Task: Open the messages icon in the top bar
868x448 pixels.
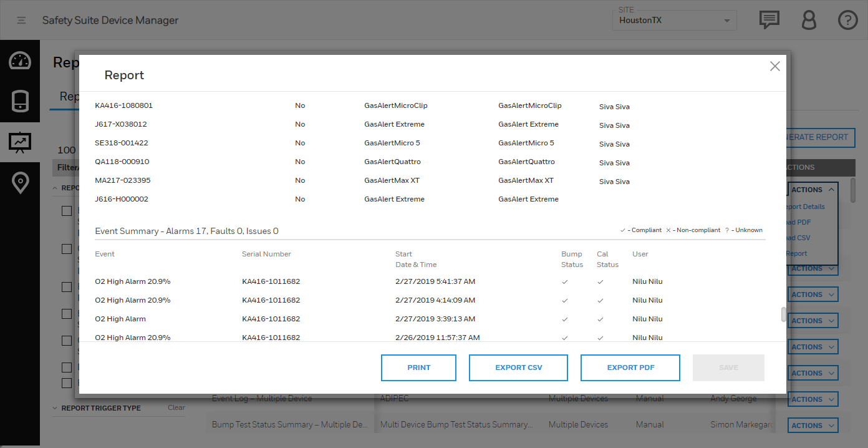Action: point(769,19)
